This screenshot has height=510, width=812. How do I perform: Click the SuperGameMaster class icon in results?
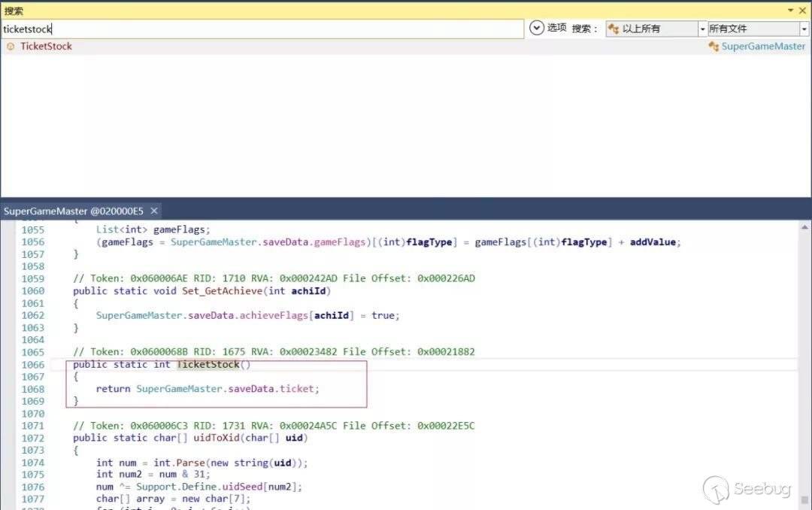click(x=714, y=47)
